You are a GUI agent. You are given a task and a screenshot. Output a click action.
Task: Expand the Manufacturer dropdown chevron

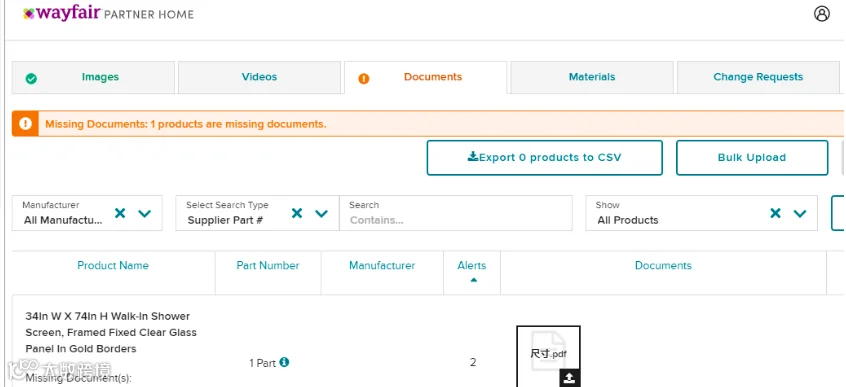[x=145, y=213]
